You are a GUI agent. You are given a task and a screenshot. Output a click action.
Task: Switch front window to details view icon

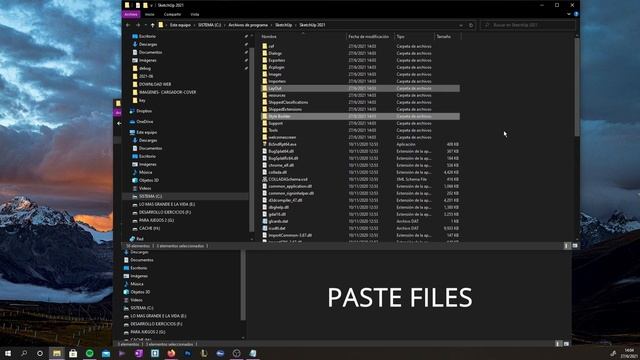(x=567, y=246)
